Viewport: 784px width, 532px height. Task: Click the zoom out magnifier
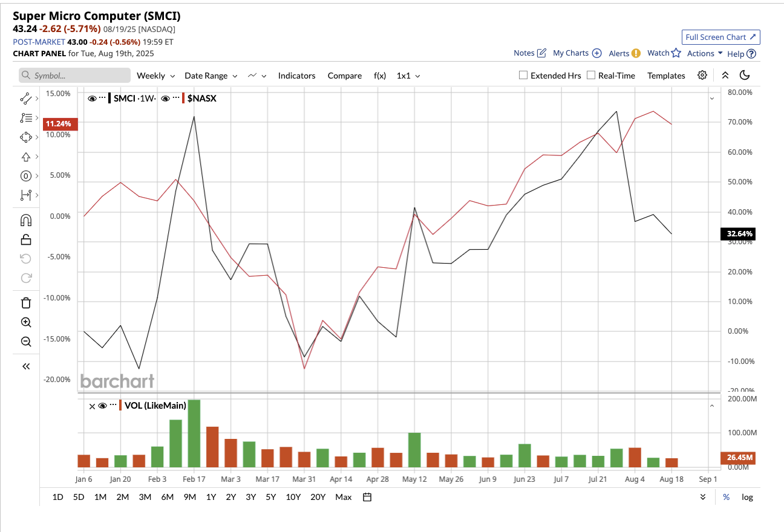point(26,342)
